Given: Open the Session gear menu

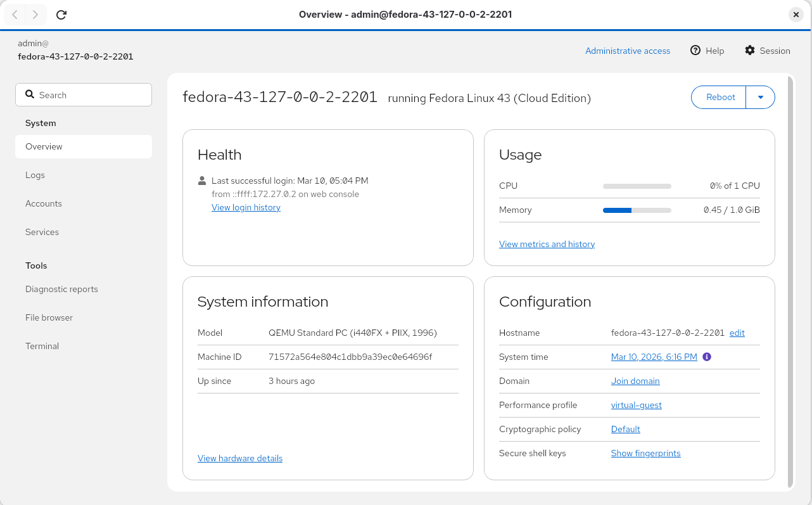Looking at the screenshot, I should tap(750, 50).
